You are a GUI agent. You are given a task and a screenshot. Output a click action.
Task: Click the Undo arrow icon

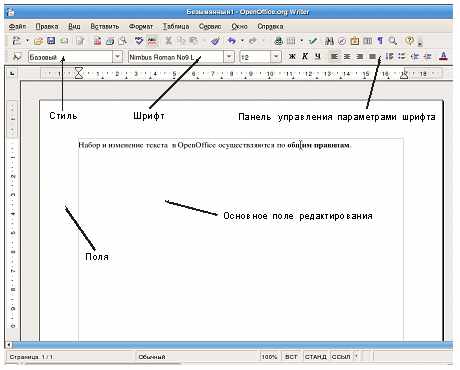232,41
